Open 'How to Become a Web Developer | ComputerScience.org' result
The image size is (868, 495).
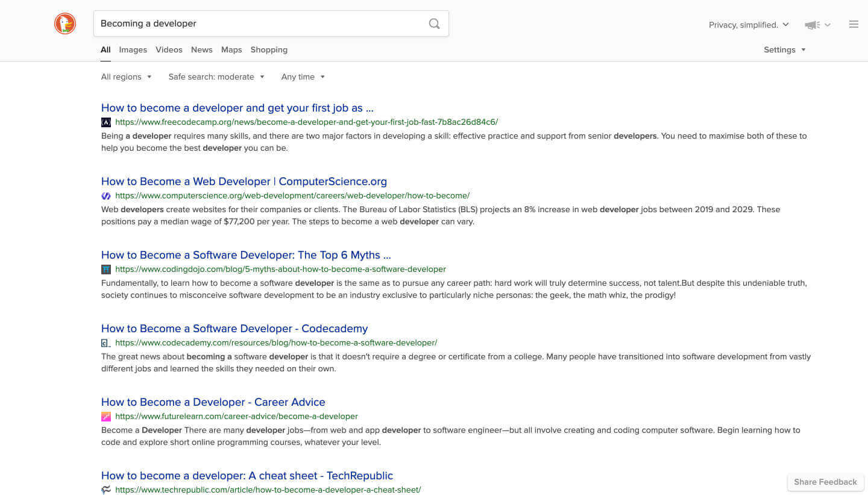click(x=244, y=181)
